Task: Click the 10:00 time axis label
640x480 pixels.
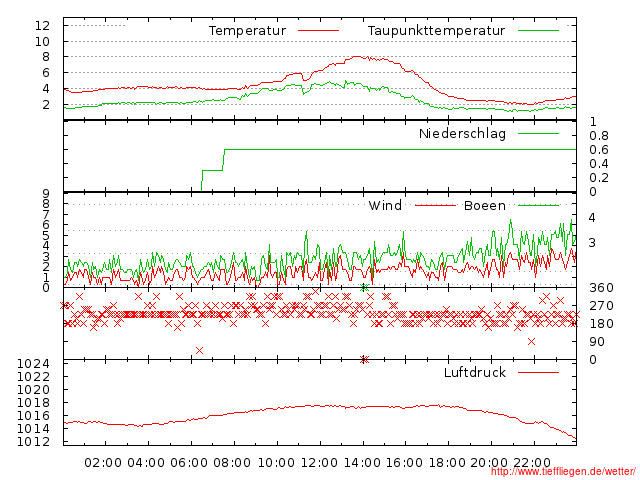Action: point(276,463)
